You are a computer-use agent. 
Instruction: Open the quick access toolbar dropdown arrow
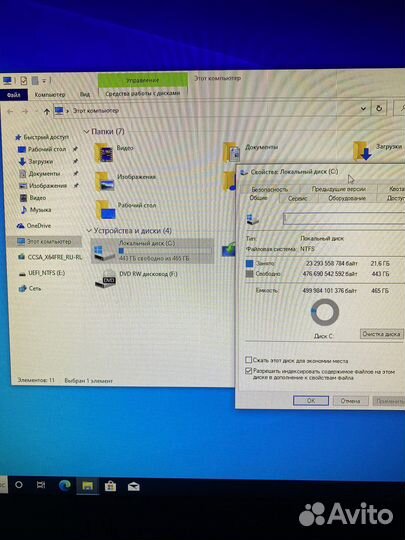pyautogui.click(x=44, y=81)
